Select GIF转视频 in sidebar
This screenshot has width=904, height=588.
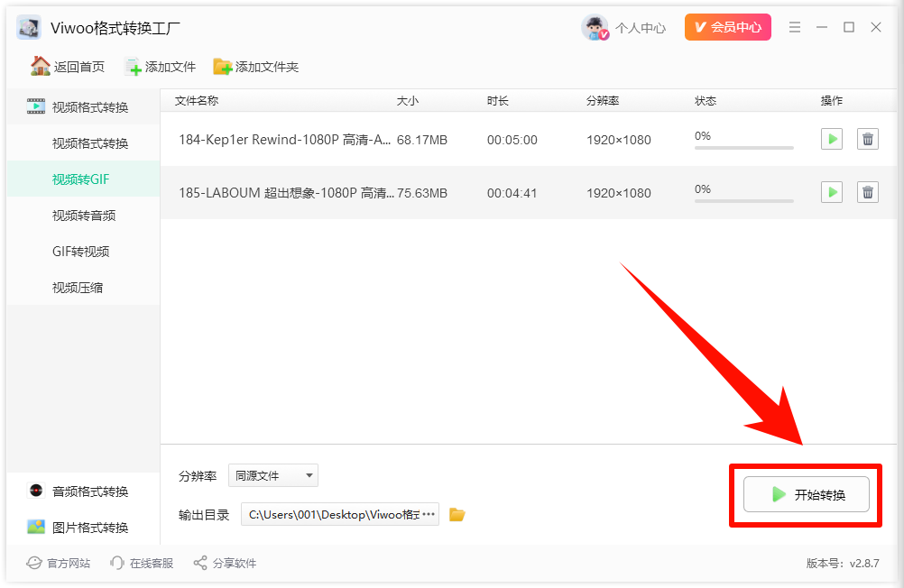83,252
